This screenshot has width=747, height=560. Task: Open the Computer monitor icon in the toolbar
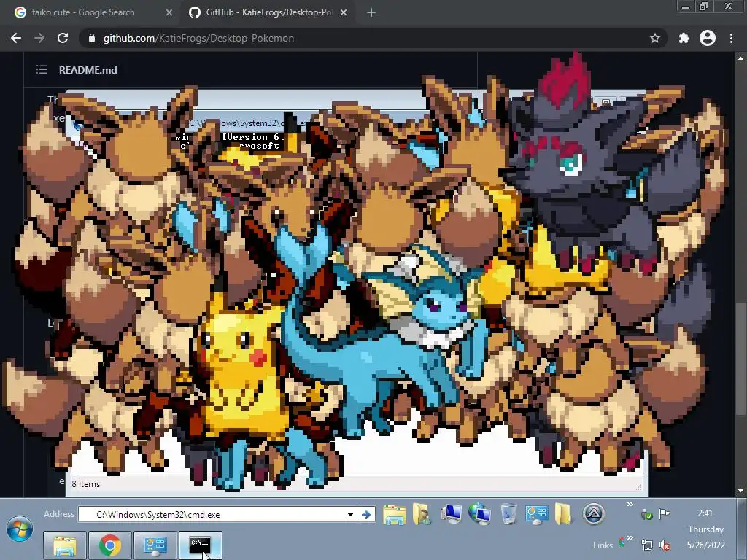451,514
